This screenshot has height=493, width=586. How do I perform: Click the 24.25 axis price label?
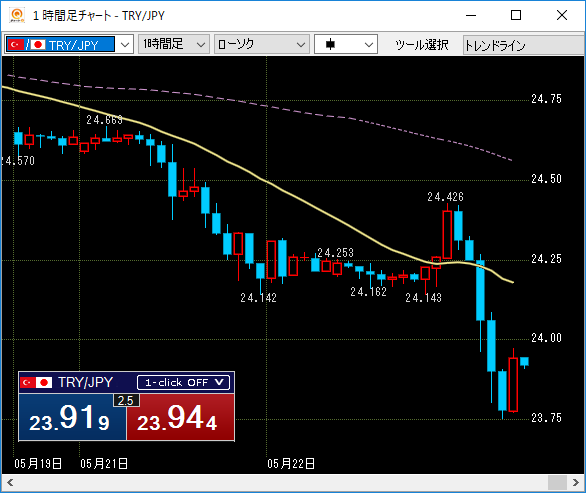(x=546, y=259)
